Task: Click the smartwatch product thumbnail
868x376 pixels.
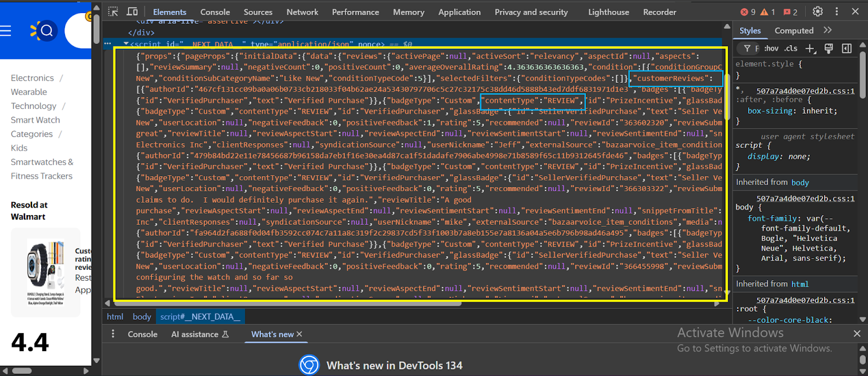Action: 46,273
